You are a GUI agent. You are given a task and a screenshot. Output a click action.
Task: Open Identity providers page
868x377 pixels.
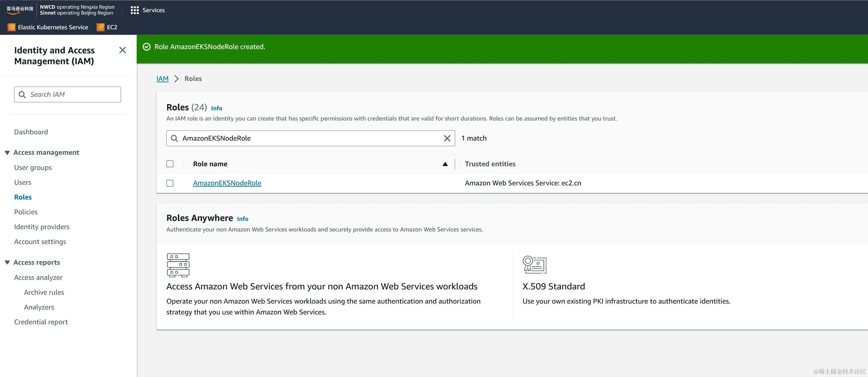coord(42,227)
